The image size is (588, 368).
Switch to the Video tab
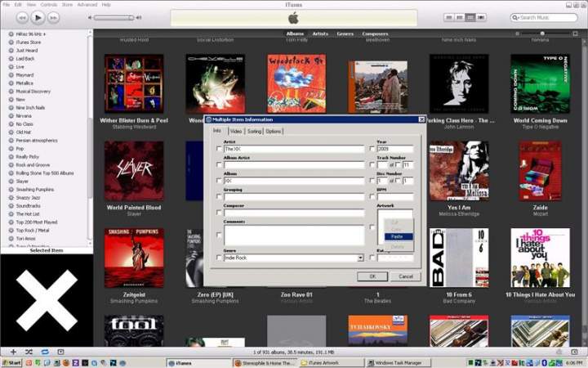(x=236, y=131)
